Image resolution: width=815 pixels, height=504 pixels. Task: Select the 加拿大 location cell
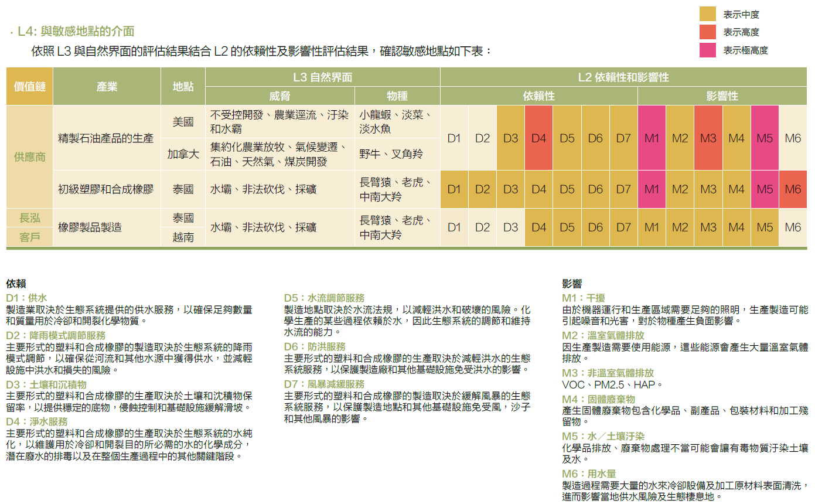click(183, 155)
